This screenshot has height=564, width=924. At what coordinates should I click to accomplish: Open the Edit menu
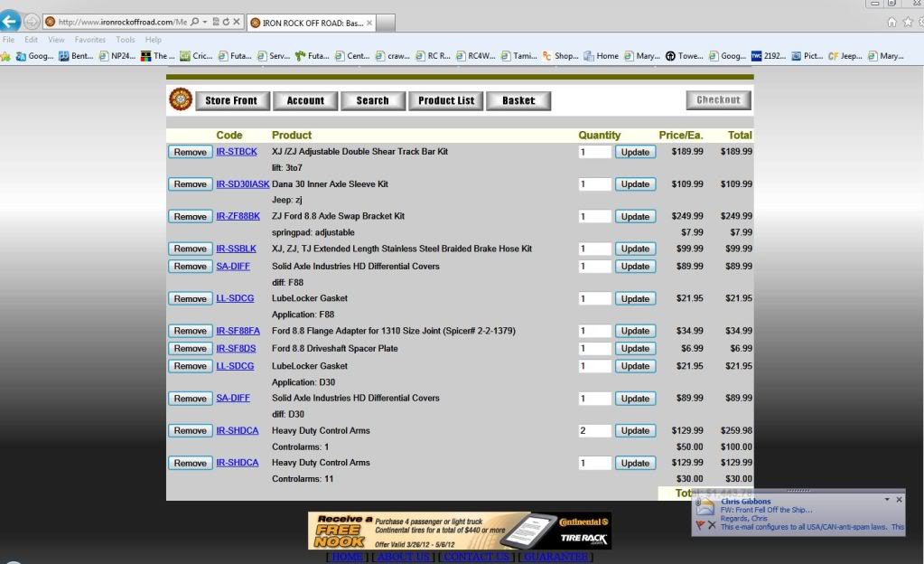click(x=32, y=40)
